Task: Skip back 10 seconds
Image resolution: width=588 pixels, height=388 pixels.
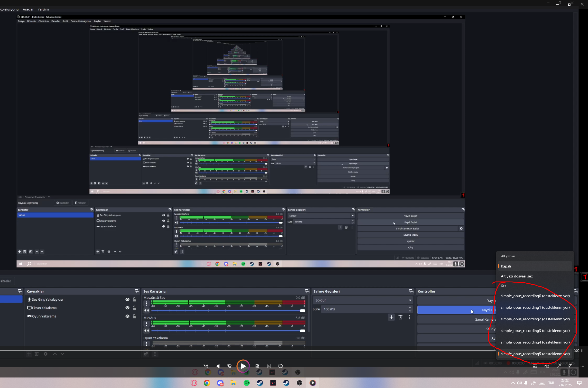Action: (229, 366)
